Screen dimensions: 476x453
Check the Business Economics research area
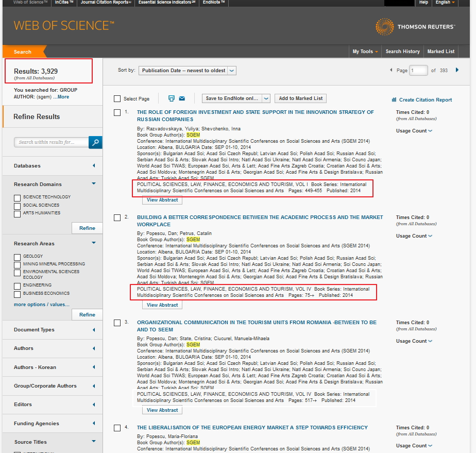pyautogui.click(x=18, y=294)
